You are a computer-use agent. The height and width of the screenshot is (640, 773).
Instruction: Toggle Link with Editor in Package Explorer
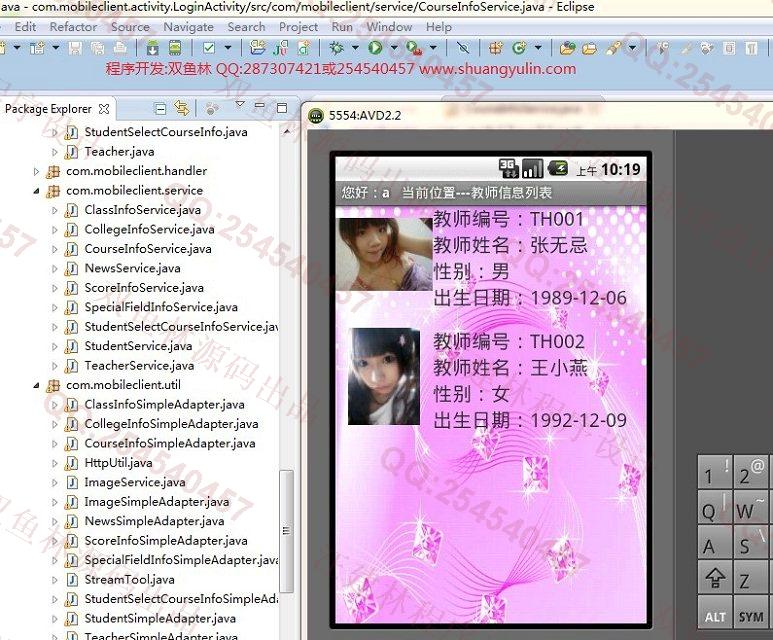(182, 108)
